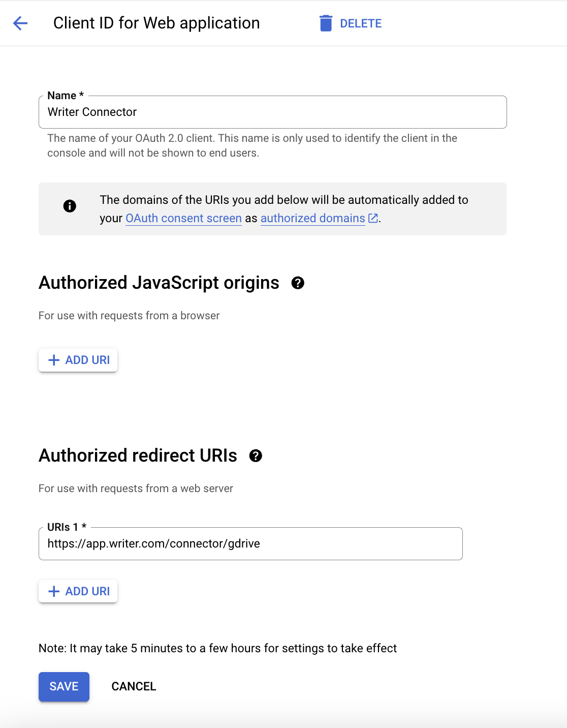
Task: Click the DELETE text label
Action: click(361, 23)
